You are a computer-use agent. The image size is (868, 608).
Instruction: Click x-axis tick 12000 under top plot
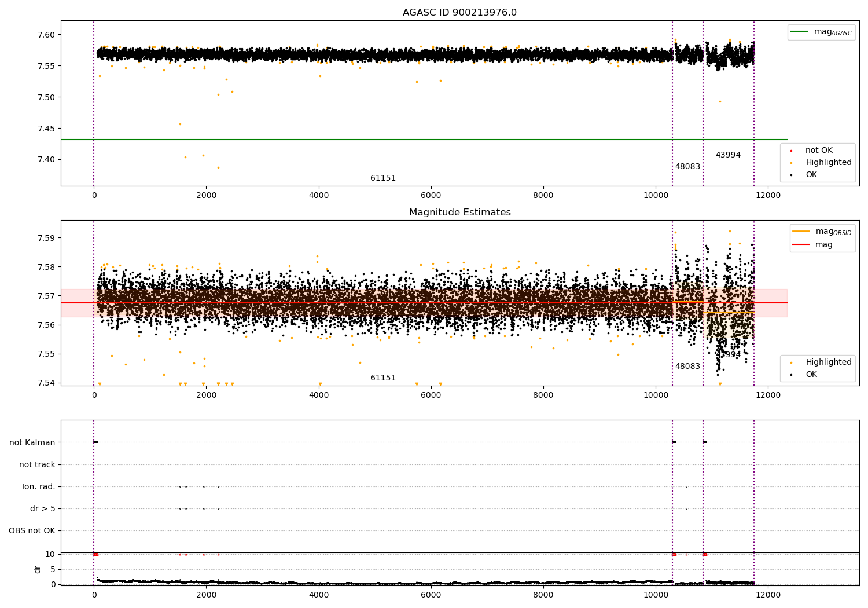point(768,196)
